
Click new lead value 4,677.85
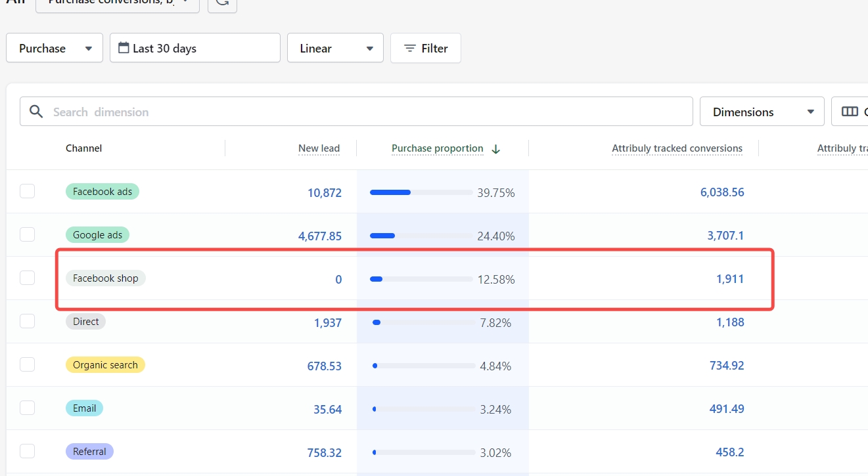point(320,236)
